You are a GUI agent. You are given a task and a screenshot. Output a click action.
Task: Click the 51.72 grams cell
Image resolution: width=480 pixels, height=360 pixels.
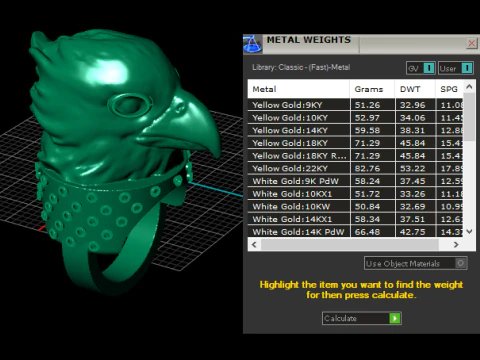click(x=373, y=194)
